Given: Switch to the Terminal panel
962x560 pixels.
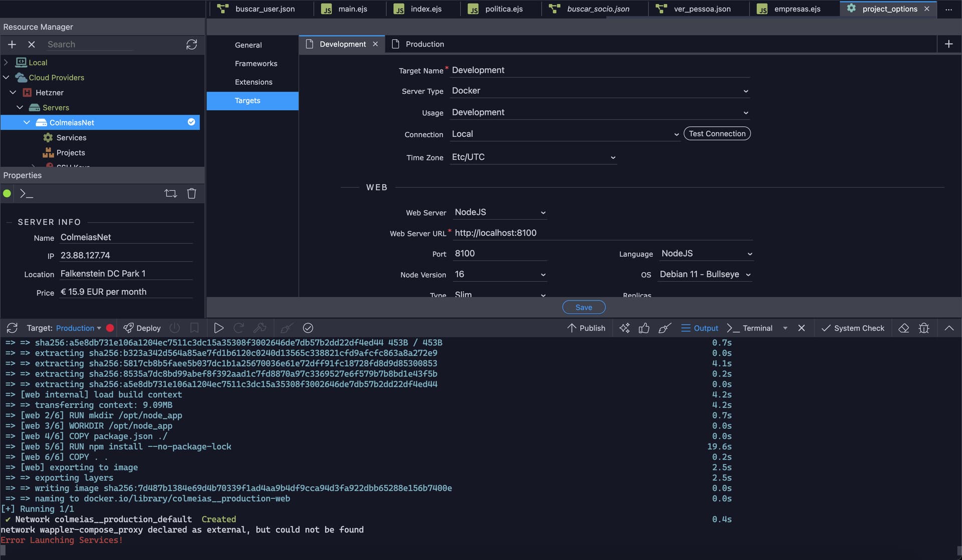Looking at the screenshot, I should pos(750,328).
